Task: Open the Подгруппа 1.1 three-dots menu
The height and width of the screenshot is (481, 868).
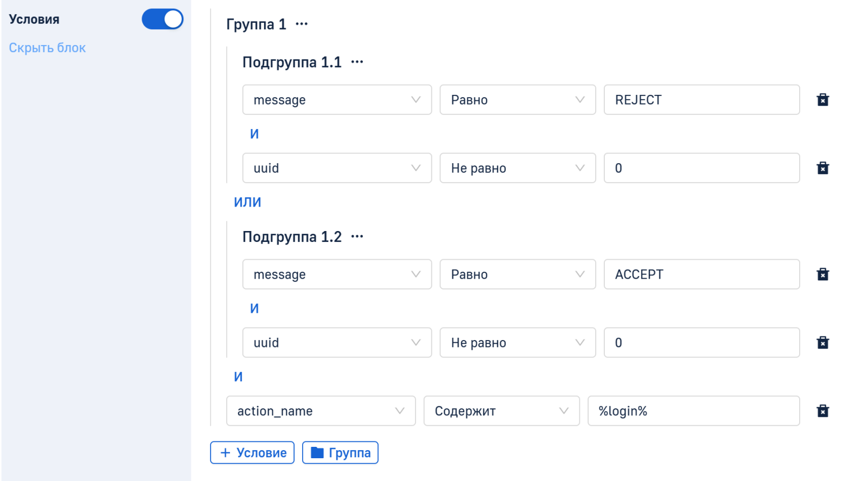Action: (357, 62)
